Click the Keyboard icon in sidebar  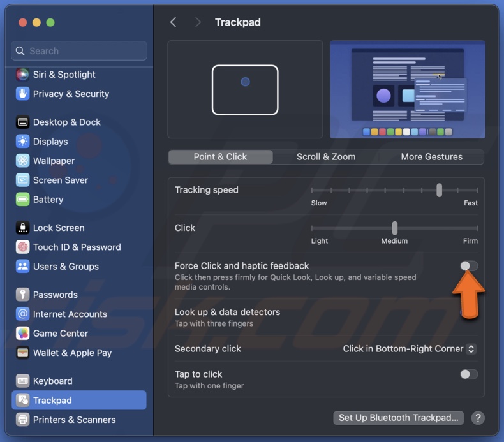[22, 381]
